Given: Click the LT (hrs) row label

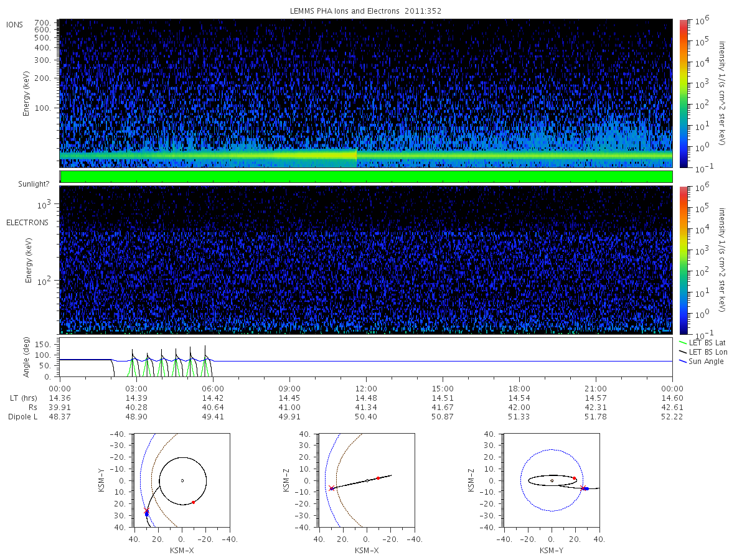Looking at the screenshot, I should click(x=23, y=397).
